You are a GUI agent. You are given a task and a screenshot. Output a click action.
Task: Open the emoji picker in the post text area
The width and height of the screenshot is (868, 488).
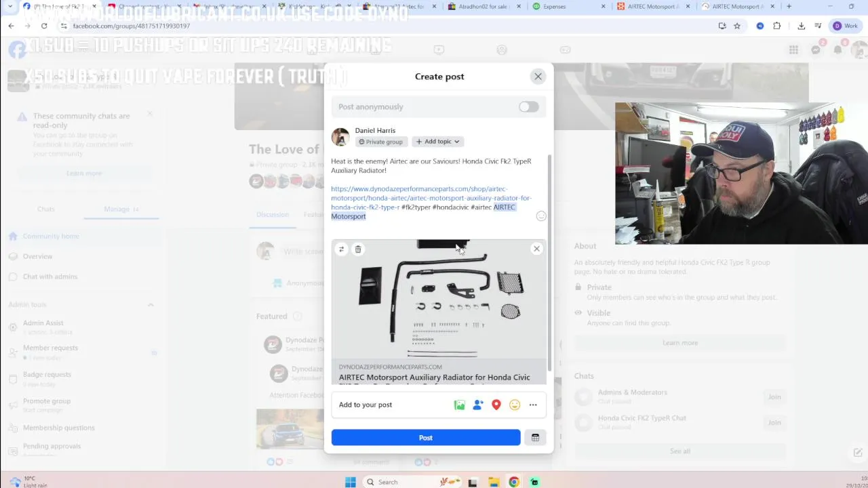(x=541, y=216)
